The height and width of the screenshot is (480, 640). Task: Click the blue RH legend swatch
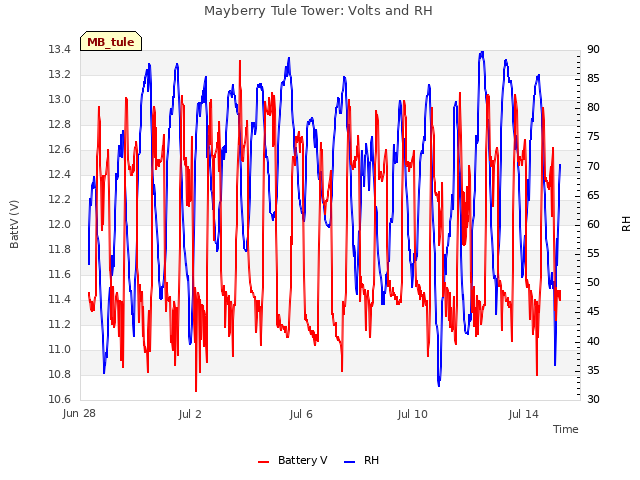tap(349, 462)
